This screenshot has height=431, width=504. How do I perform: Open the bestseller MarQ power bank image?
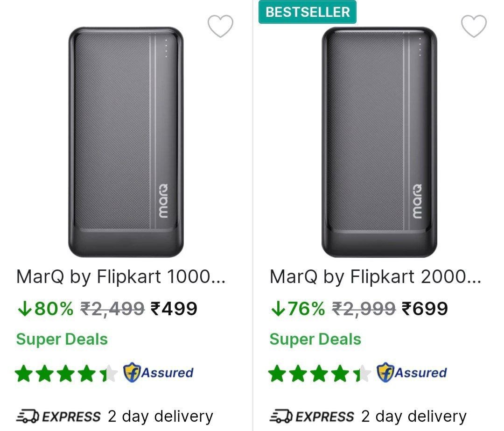point(379,141)
